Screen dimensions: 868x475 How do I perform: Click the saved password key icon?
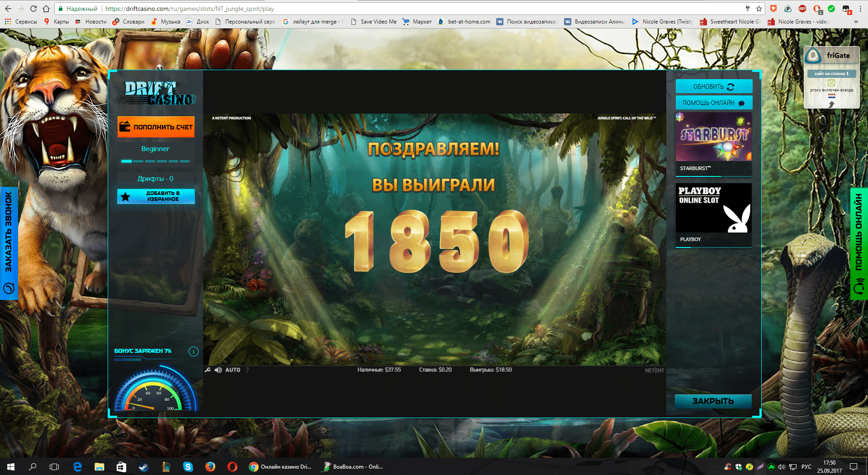(748, 9)
